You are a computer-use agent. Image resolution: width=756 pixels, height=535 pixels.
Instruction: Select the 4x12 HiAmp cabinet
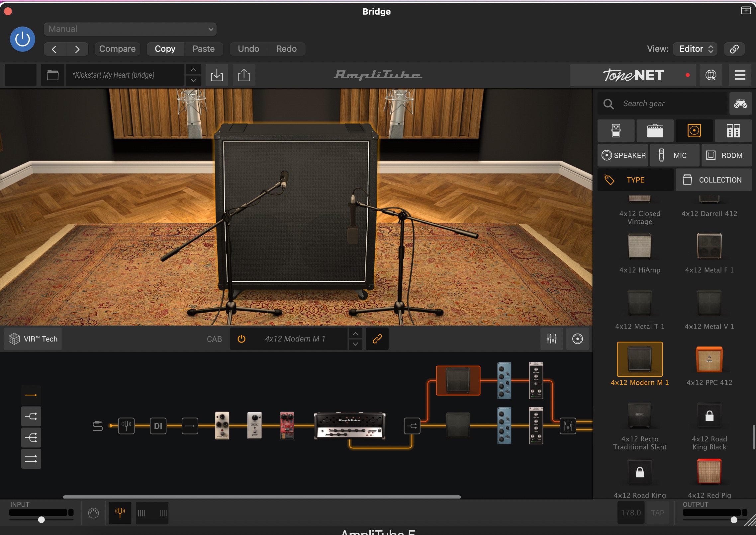(640, 253)
